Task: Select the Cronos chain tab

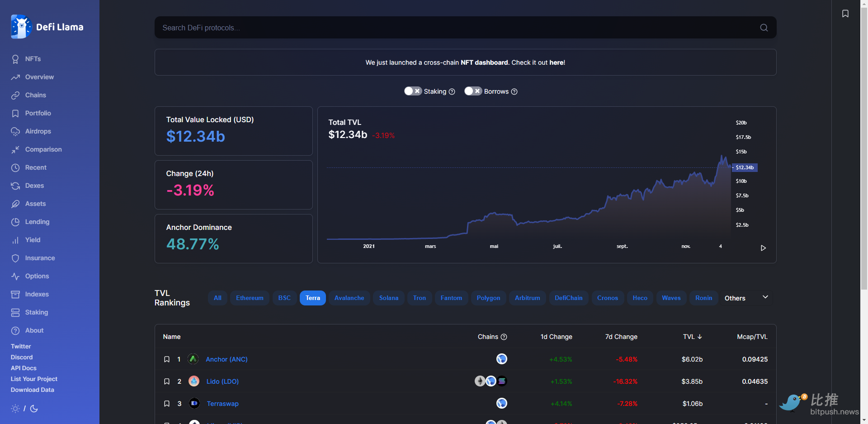Action: pos(608,298)
